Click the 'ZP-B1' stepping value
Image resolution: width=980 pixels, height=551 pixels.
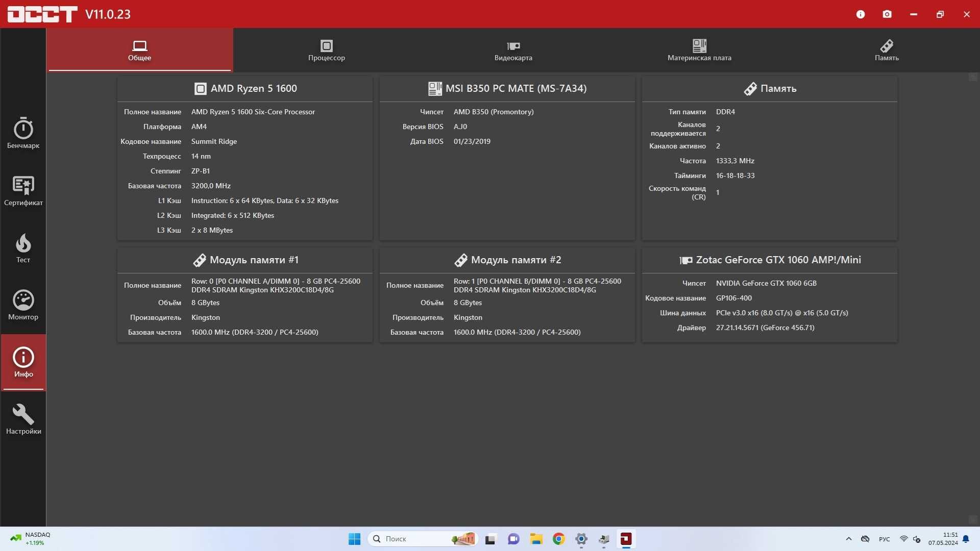tap(201, 171)
